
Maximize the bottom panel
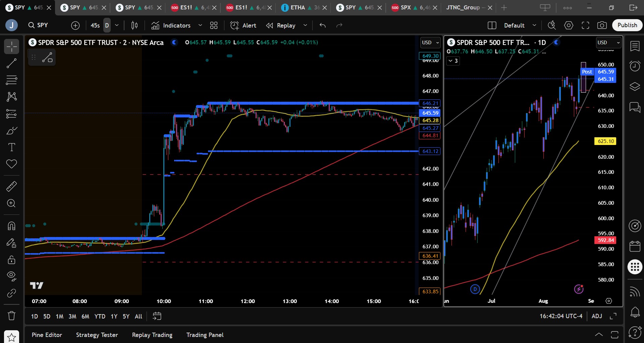(x=614, y=335)
